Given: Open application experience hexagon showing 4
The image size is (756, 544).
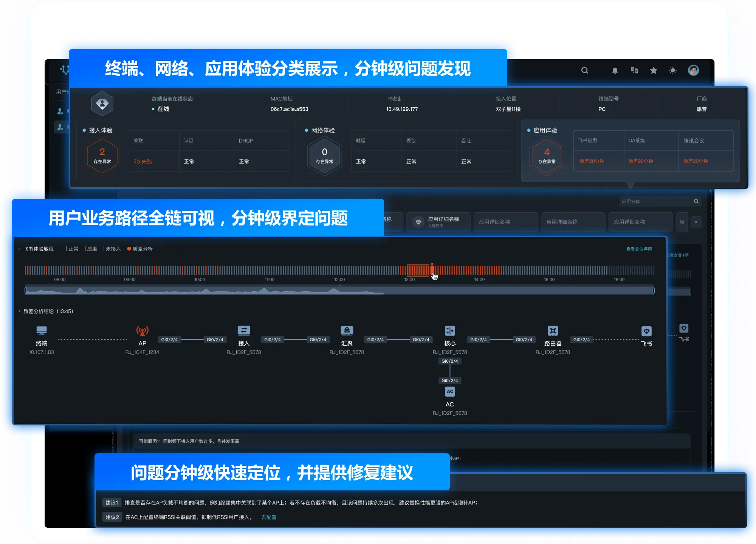Looking at the screenshot, I should click(547, 155).
